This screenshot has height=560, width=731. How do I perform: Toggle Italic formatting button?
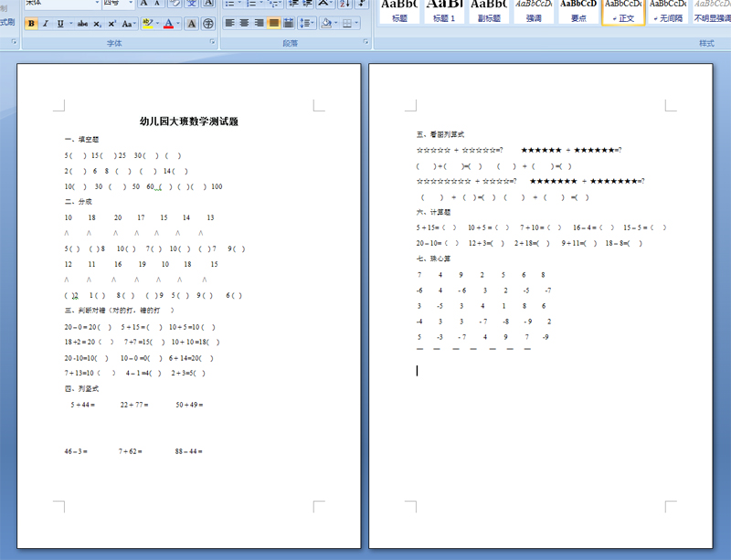pyautogui.click(x=45, y=24)
